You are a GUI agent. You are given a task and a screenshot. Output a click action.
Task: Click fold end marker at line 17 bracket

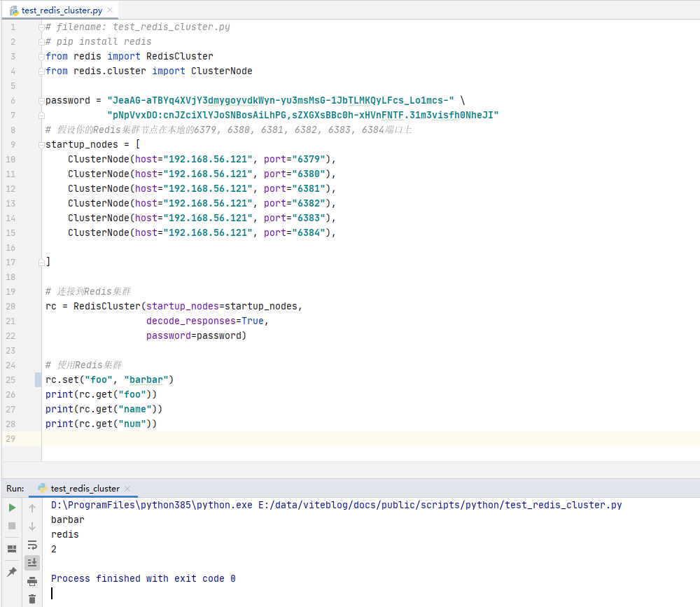41,262
